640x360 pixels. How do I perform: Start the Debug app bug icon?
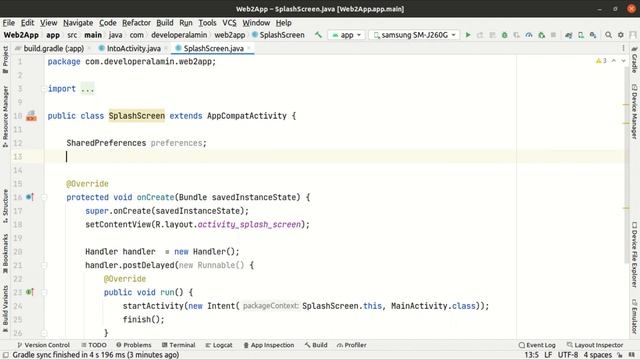click(x=504, y=35)
